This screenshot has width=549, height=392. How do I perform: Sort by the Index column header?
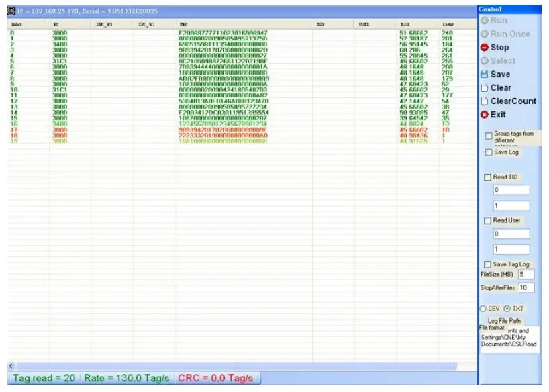tap(28, 25)
